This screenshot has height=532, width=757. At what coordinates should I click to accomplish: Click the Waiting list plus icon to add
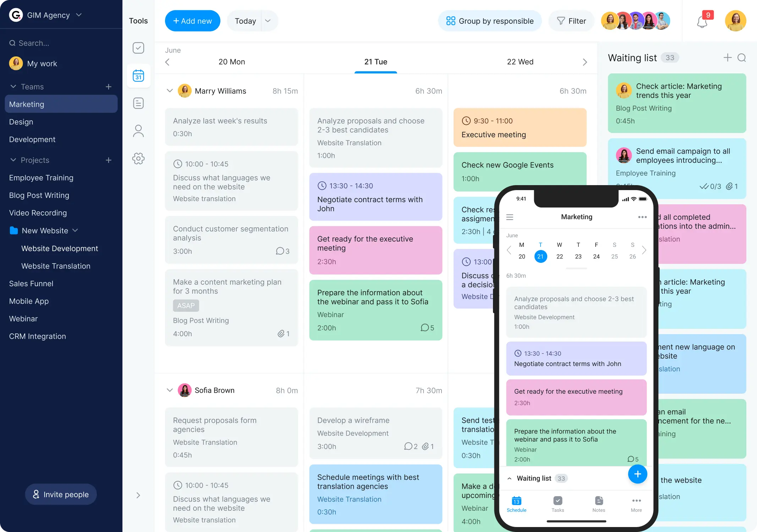pyautogui.click(x=727, y=57)
